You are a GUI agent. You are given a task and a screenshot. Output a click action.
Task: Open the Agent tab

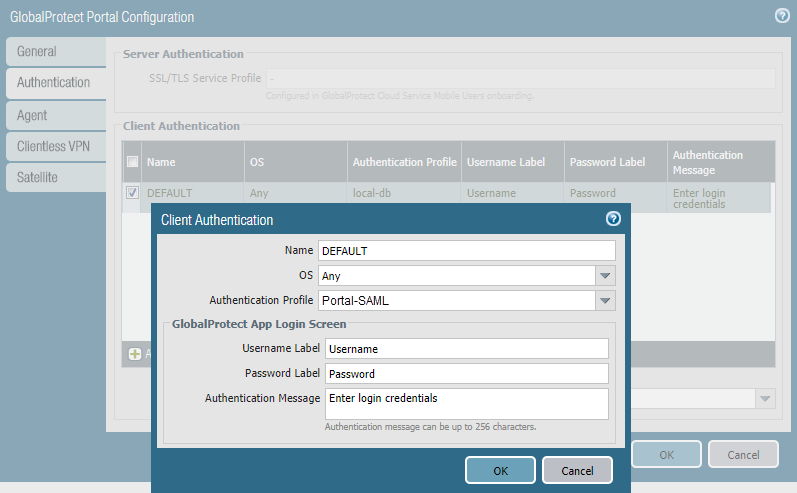click(55, 115)
